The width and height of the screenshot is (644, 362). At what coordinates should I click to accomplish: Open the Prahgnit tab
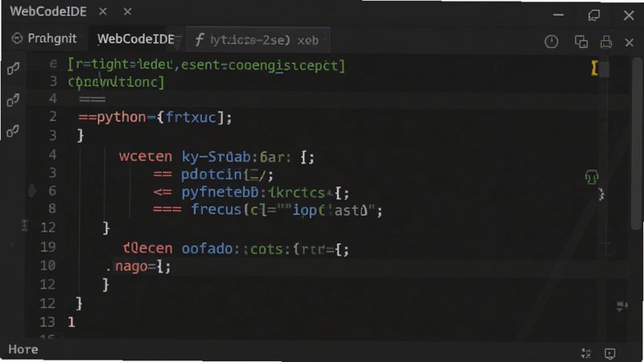(x=44, y=39)
